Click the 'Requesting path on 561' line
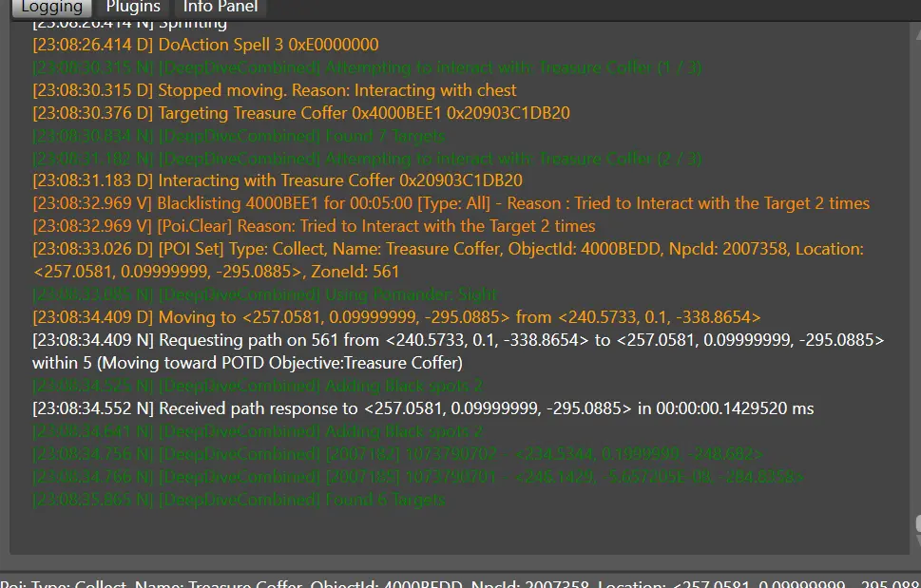The image size is (921, 588). tap(458, 340)
